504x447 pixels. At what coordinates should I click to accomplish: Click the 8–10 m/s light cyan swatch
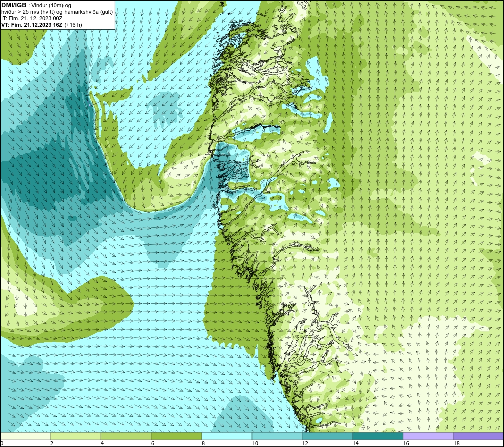(227, 436)
